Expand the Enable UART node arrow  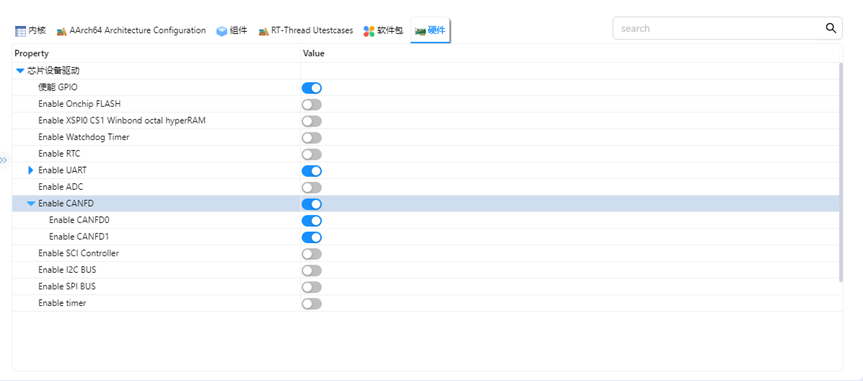click(31, 171)
